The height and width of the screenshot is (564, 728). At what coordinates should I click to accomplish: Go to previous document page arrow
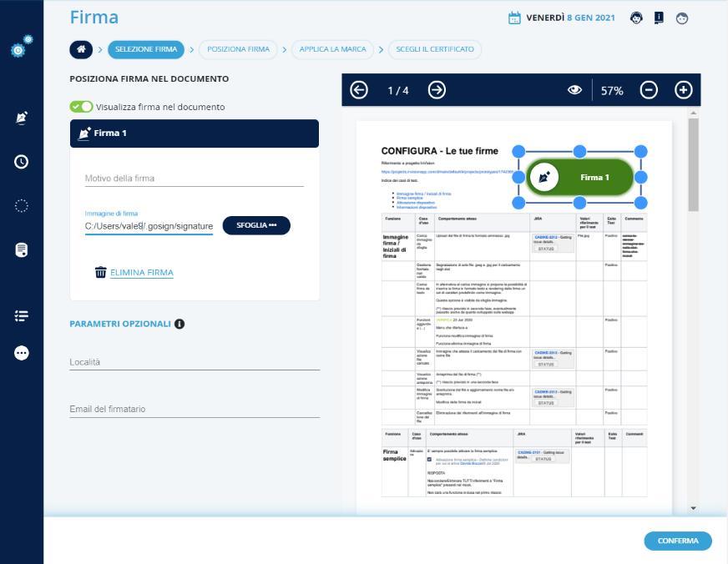coord(359,90)
